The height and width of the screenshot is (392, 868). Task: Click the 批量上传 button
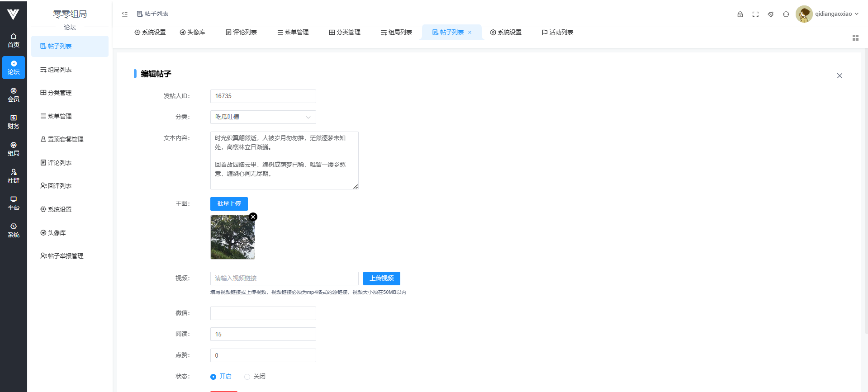229,204
